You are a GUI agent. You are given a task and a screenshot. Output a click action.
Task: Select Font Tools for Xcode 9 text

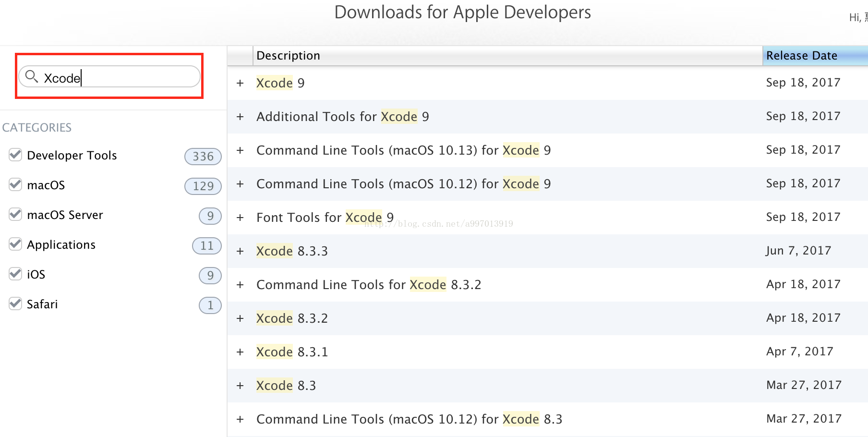325,218
